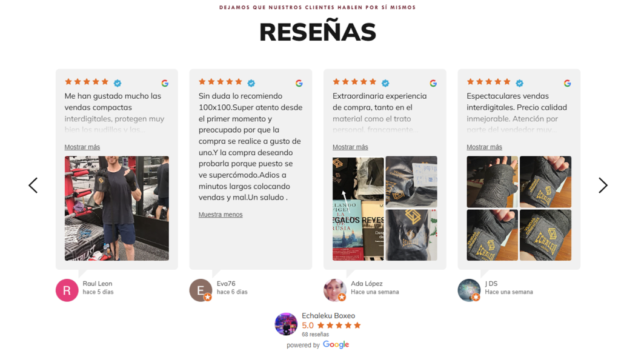Expand Raul Leon's review with Mostrar más
The width and height of the screenshot is (644, 351).
click(82, 147)
